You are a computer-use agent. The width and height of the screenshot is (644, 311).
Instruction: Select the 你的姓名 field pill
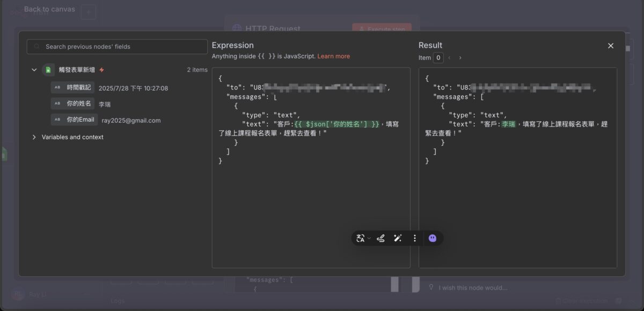[73, 103]
